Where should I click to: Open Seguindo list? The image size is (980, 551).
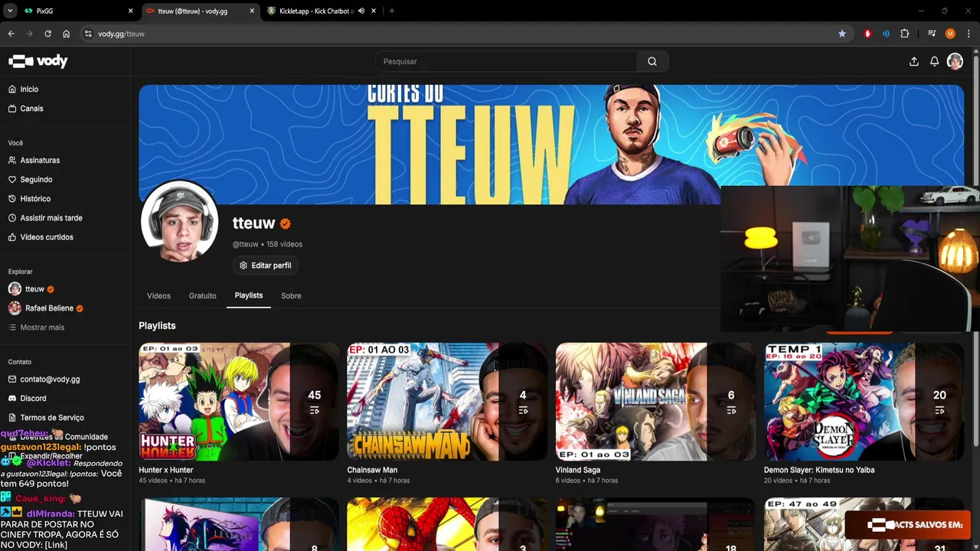(x=31, y=180)
